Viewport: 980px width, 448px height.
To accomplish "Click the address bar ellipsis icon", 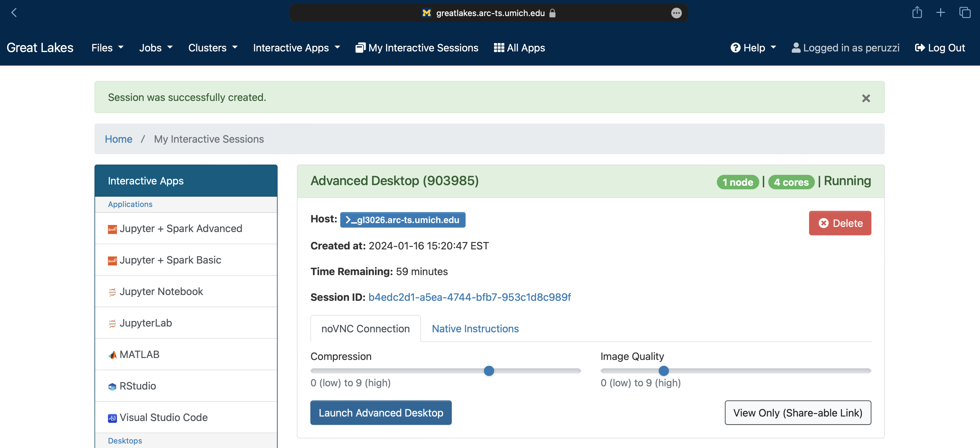I will 676,13.
